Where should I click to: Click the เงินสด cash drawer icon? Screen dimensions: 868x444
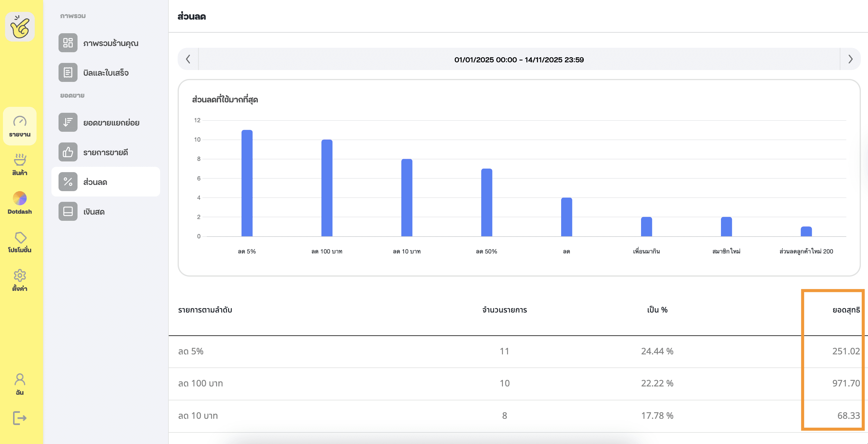coord(68,211)
